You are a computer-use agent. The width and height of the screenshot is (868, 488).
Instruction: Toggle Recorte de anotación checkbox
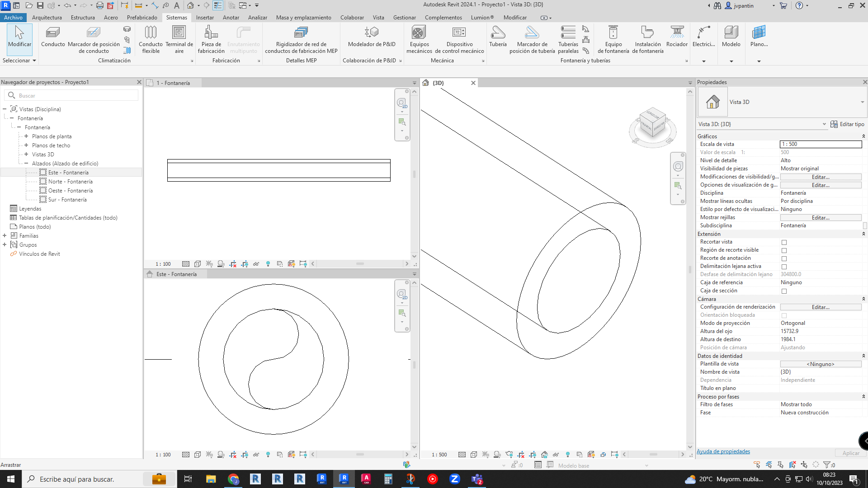[784, 258]
